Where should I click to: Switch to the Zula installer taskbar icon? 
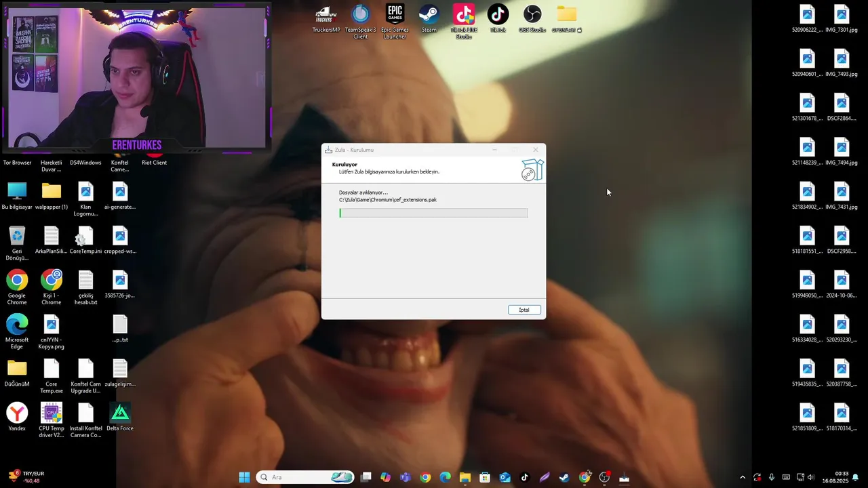(624, 477)
